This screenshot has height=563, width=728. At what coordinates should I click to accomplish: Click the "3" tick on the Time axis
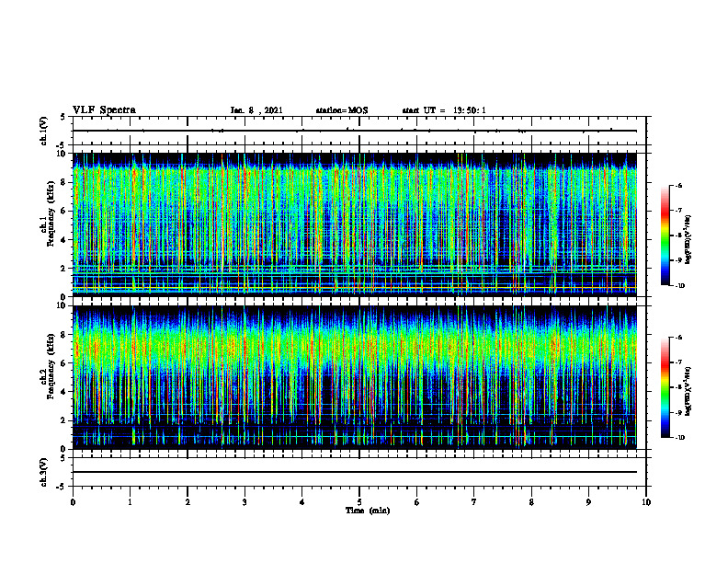click(x=245, y=502)
